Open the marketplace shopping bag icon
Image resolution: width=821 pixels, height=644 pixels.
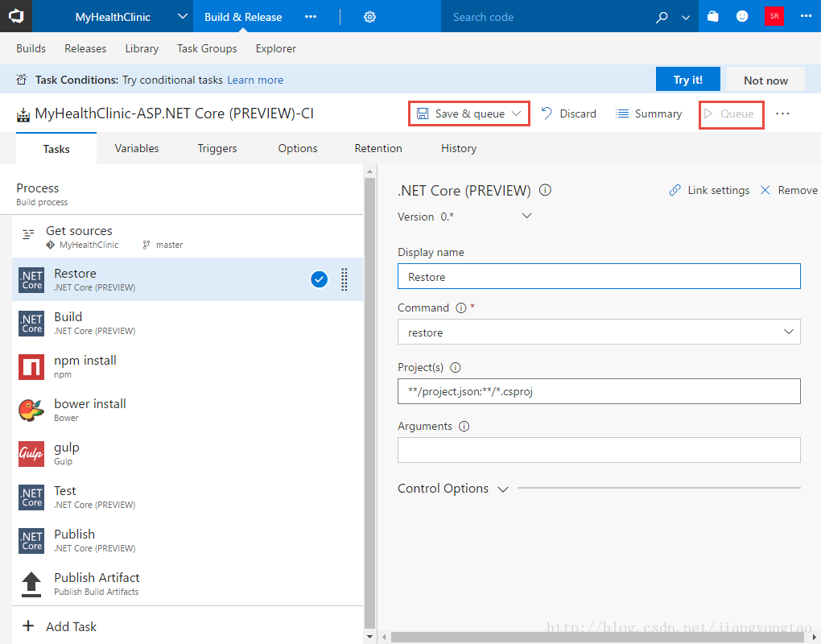pos(712,16)
